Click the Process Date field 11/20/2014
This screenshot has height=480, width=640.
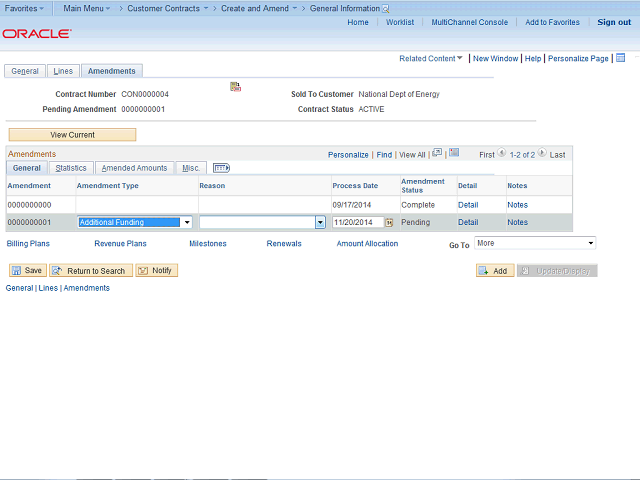[x=358, y=222]
